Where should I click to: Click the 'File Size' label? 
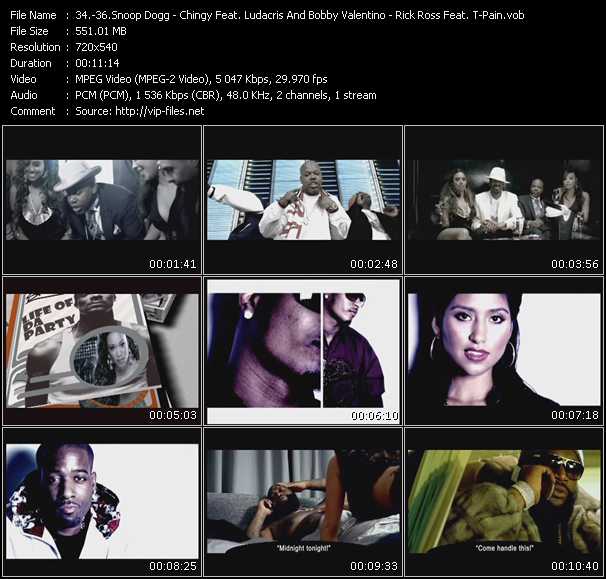29,31
